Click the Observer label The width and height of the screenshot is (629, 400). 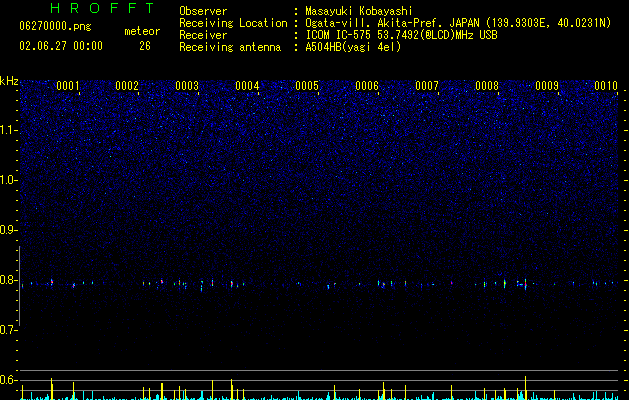pyautogui.click(x=203, y=11)
